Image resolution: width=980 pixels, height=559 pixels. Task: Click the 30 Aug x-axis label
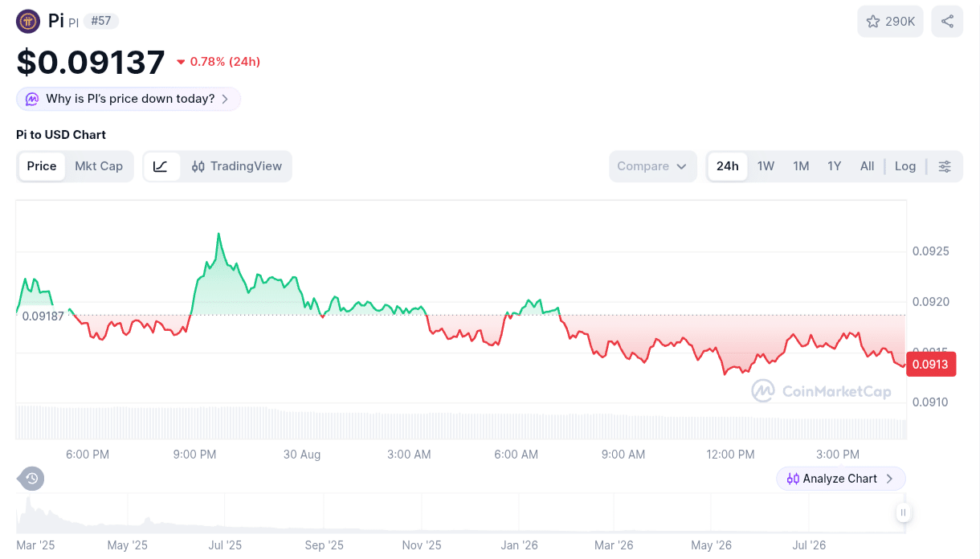pos(302,455)
